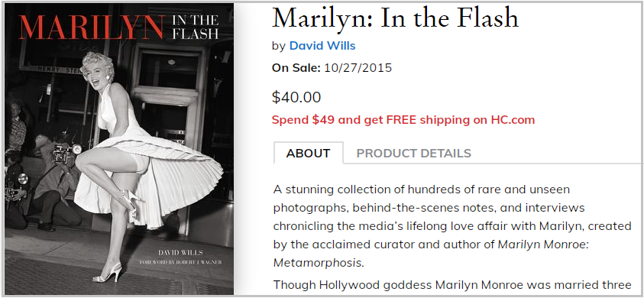
Task: Click the 'Marilyn: In the Flash' page heading
Action: 395,18
